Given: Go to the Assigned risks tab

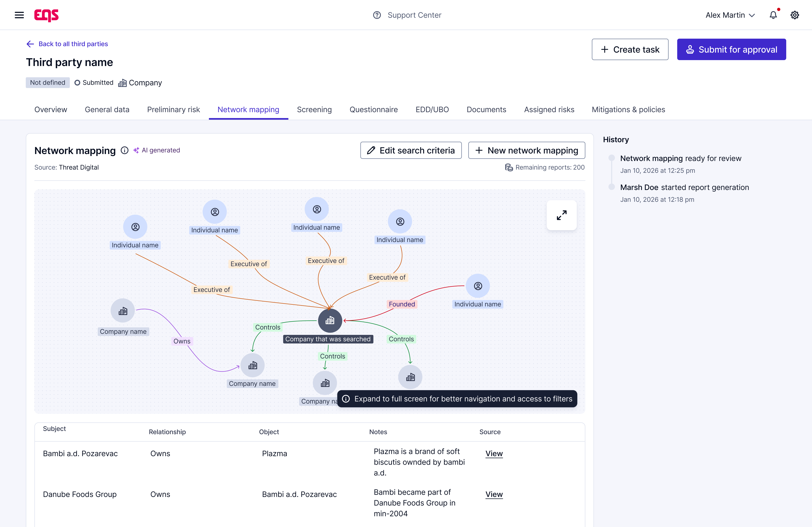Looking at the screenshot, I should point(549,109).
